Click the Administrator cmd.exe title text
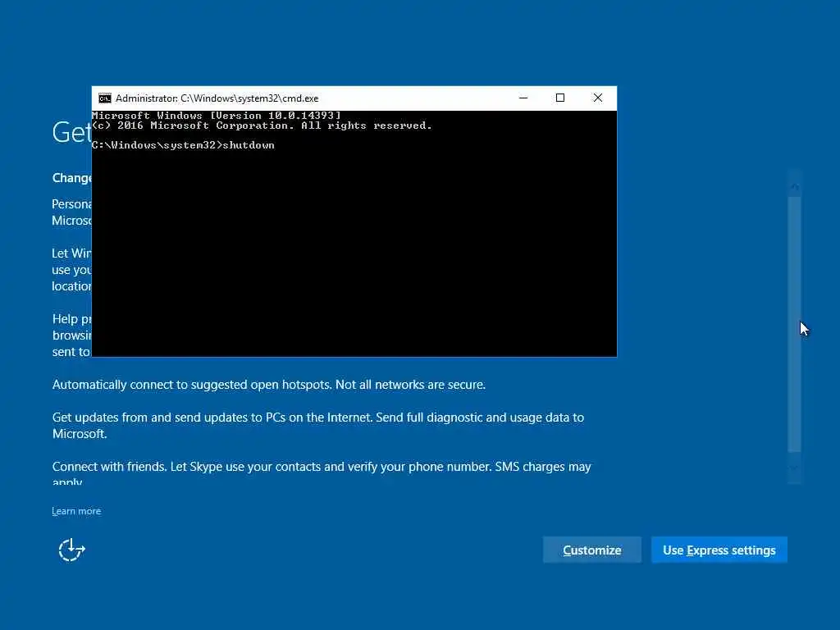 click(217, 98)
